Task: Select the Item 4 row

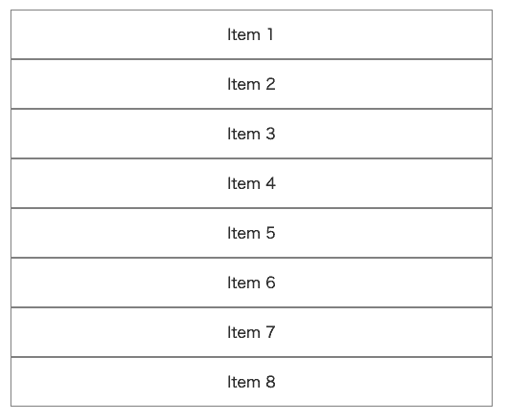Action: coord(251,183)
